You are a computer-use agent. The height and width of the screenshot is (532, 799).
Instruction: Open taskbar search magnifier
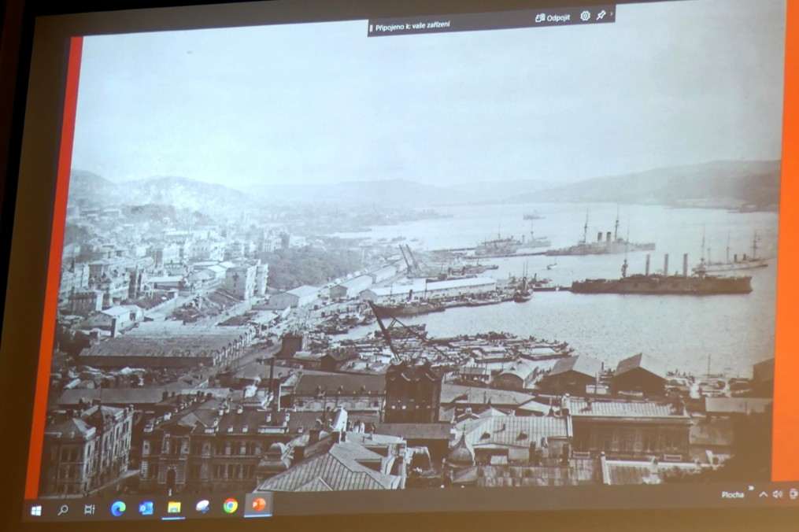[x=63, y=510]
